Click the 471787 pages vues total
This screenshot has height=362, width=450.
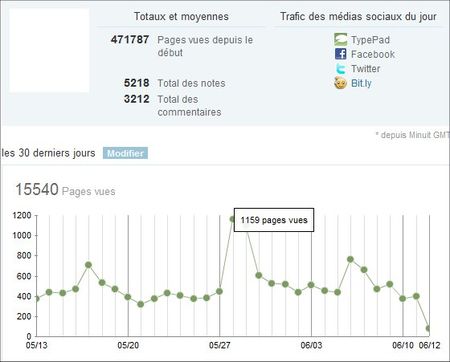(130, 40)
